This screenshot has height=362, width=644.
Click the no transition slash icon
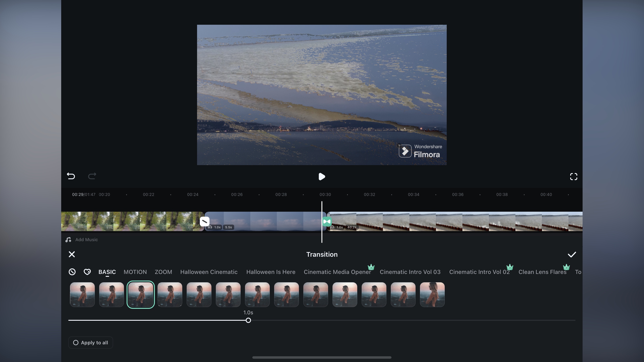click(x=72, y=271)
